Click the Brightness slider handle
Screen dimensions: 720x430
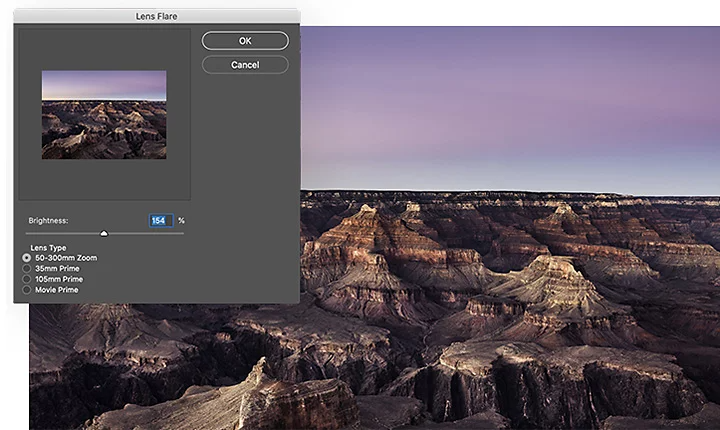[103, 232]
